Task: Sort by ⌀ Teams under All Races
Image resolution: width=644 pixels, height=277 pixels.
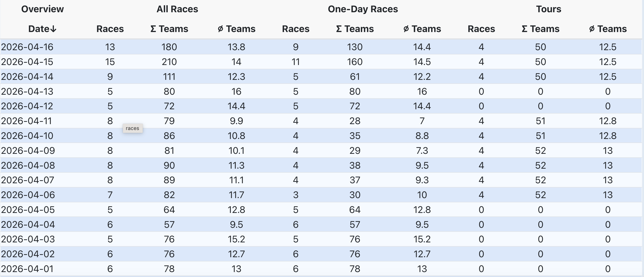Action: (236, 29)
